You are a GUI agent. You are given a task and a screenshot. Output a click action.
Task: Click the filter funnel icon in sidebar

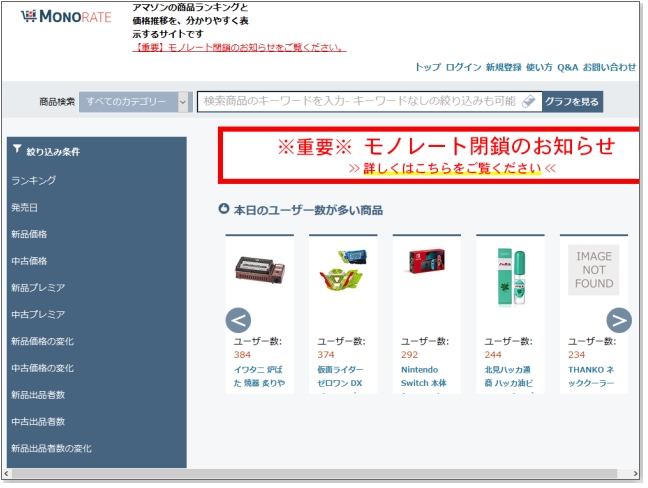pyautogui.click(x=17, y=150)
